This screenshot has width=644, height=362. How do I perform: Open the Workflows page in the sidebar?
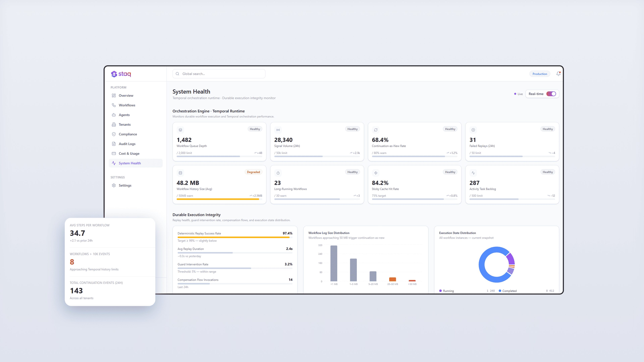[127, 105]
